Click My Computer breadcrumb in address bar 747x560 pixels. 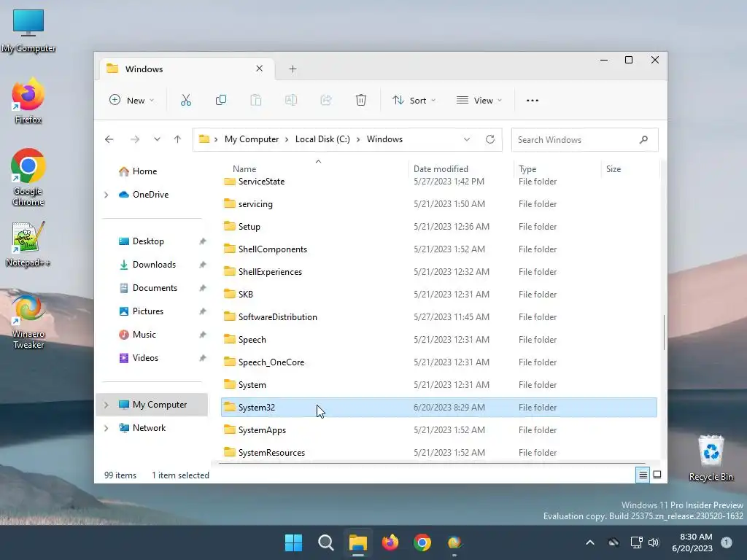(252, 139)
